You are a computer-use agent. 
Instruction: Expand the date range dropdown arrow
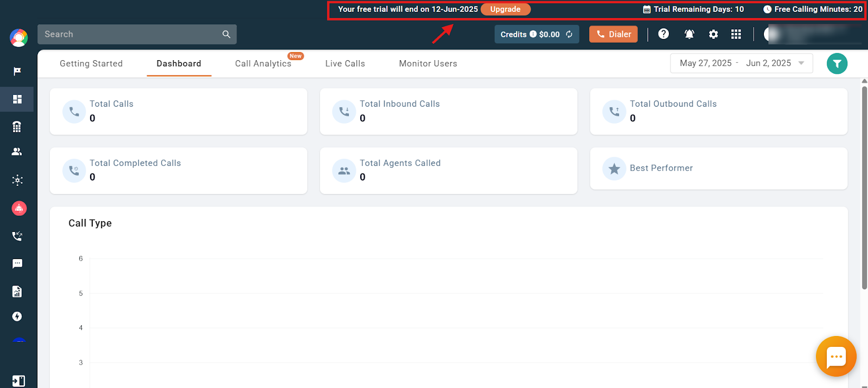[801, 63]
